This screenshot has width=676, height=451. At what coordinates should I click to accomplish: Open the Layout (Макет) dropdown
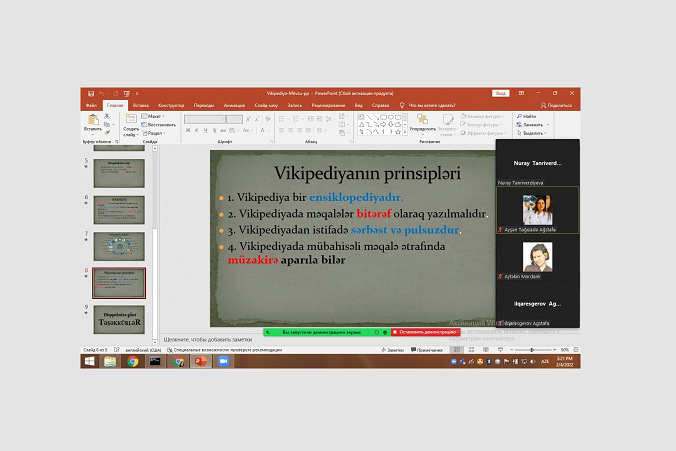click(x=153, y=116)
